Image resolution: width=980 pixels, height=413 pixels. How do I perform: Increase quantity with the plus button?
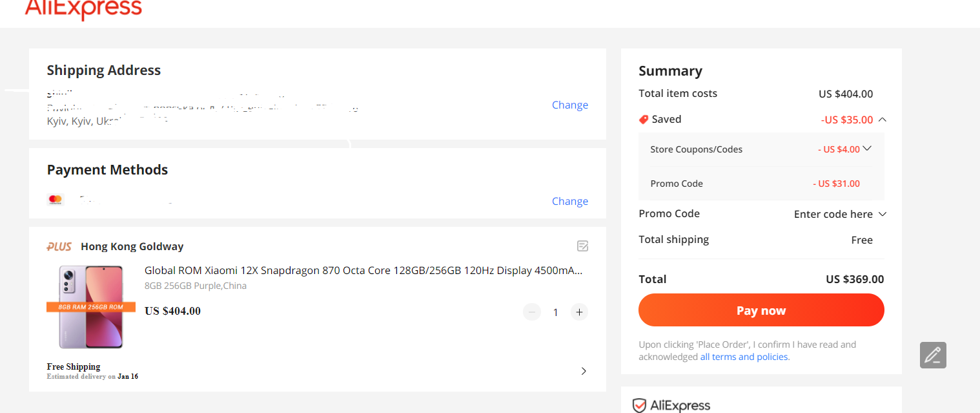point(579,312)
